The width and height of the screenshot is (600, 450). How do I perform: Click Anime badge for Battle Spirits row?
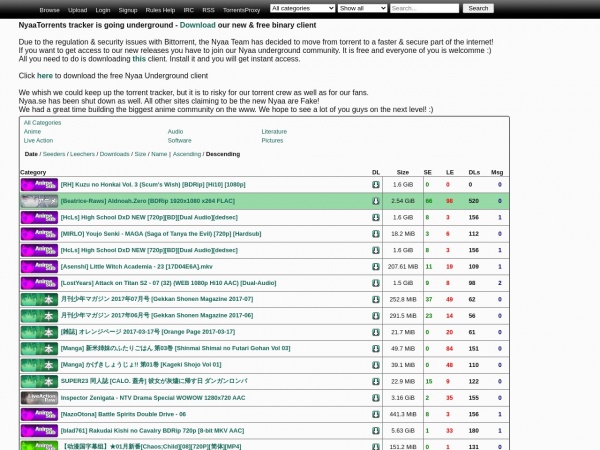[39, 414]
